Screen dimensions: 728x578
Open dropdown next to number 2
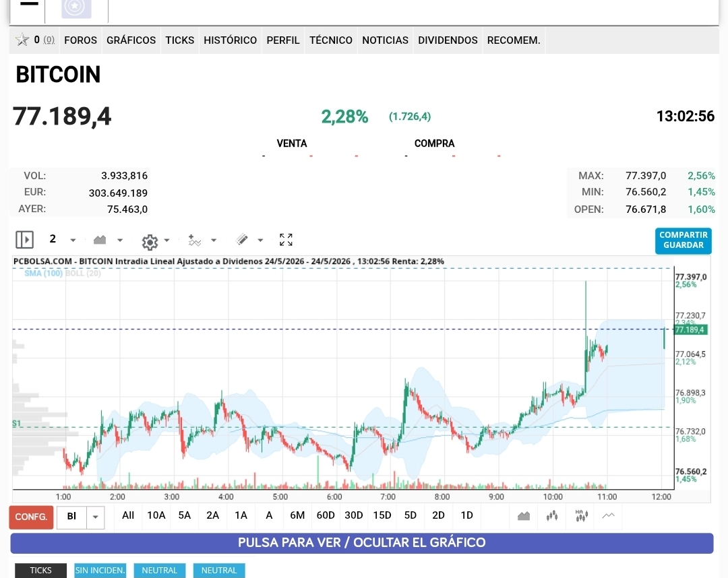pos(73,240)
